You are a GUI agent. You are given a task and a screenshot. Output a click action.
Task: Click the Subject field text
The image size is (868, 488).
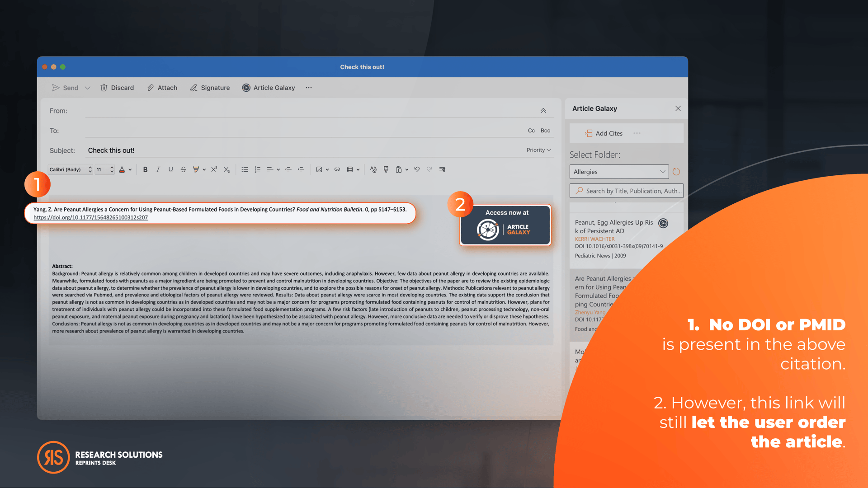click(x=111, y=150)
